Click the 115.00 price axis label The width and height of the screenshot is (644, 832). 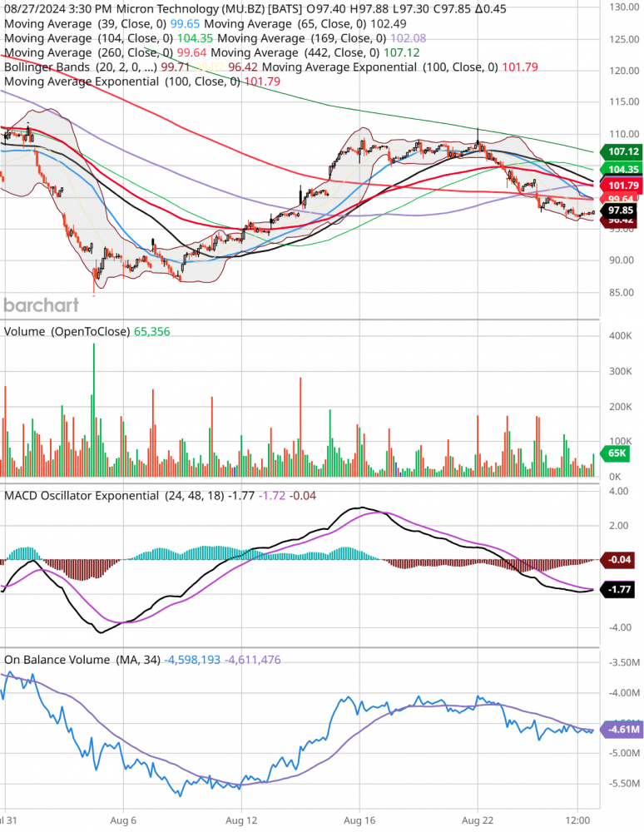[624, 102]
